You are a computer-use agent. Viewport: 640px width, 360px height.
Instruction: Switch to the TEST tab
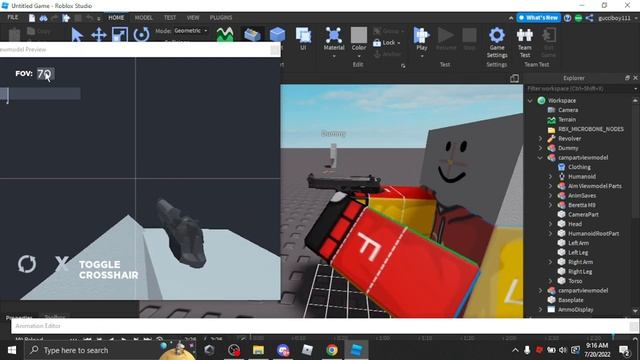point(170,18)
